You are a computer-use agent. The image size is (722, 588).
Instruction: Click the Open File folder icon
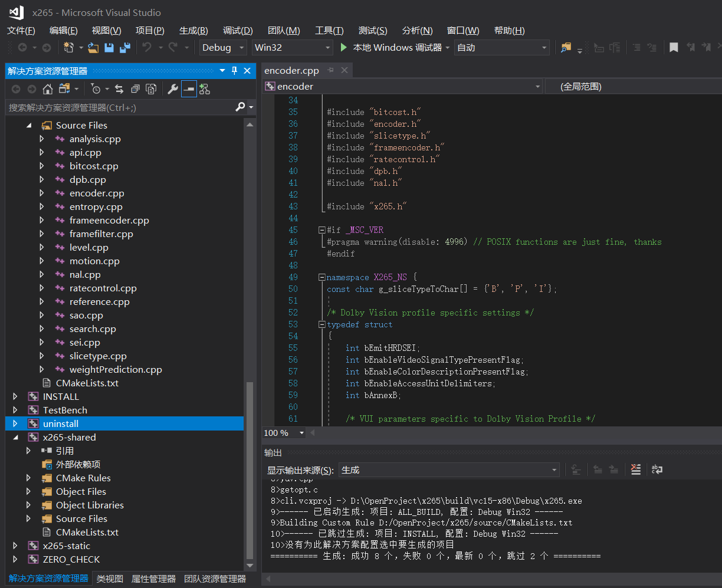[93, 48]
